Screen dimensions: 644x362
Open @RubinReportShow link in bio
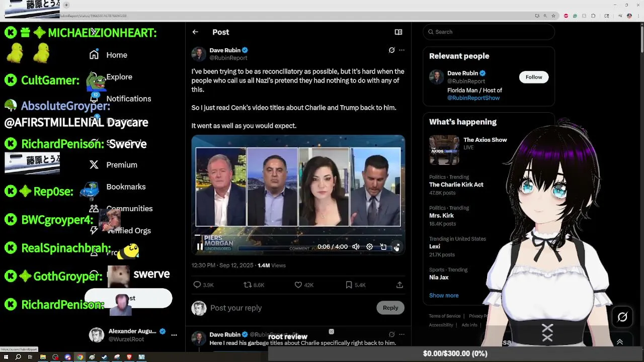473,98
